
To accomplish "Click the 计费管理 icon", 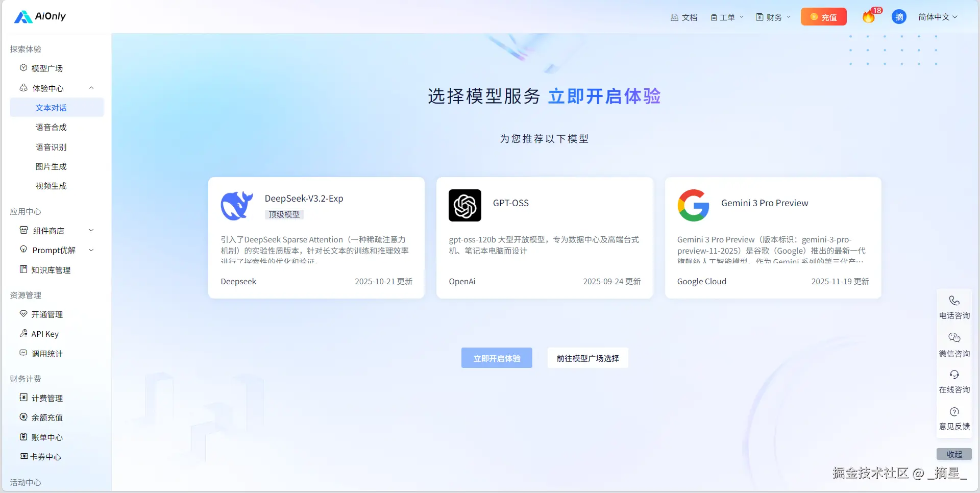I will coord(23,398).
